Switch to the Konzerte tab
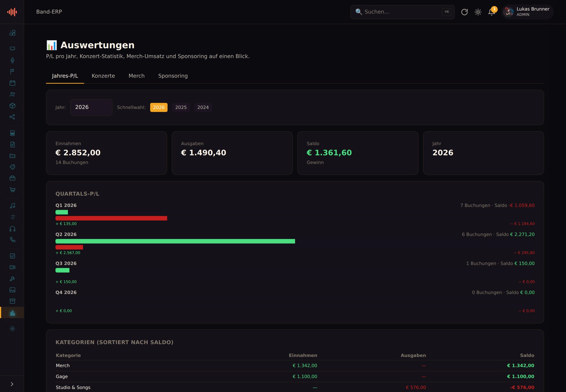 tap(103, 76)
